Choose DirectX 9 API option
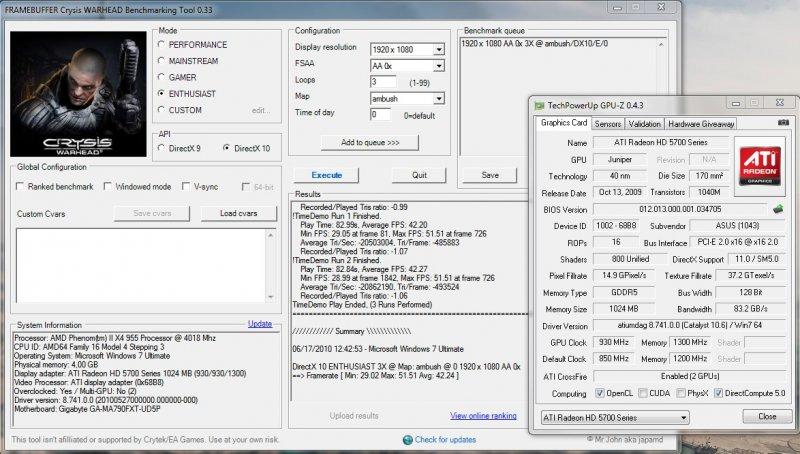 coord(162,148)
